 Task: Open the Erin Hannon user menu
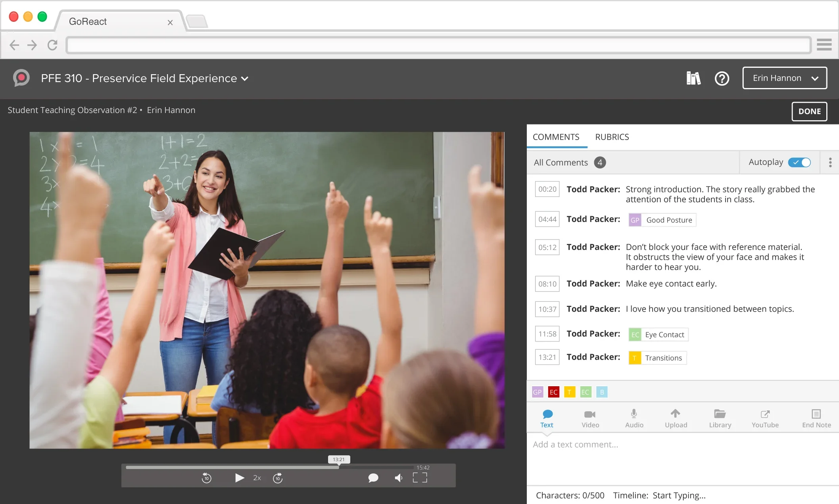click(x=784, y=78)
